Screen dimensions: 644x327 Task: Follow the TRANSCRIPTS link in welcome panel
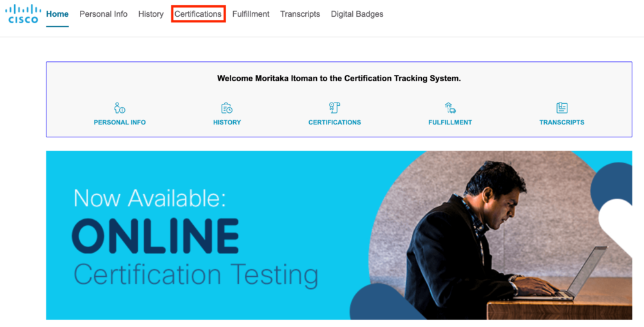pyautogui.click(x=562, y=122)
